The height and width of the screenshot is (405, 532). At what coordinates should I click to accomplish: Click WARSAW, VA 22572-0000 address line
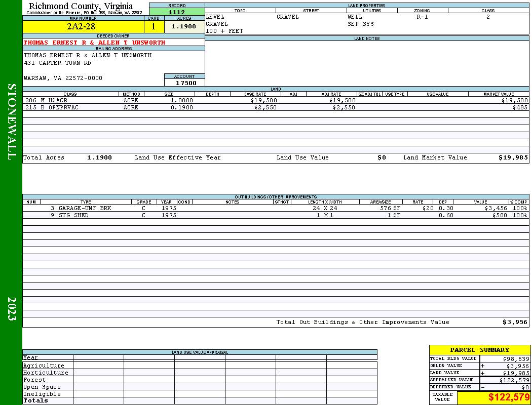pos(63,78)
